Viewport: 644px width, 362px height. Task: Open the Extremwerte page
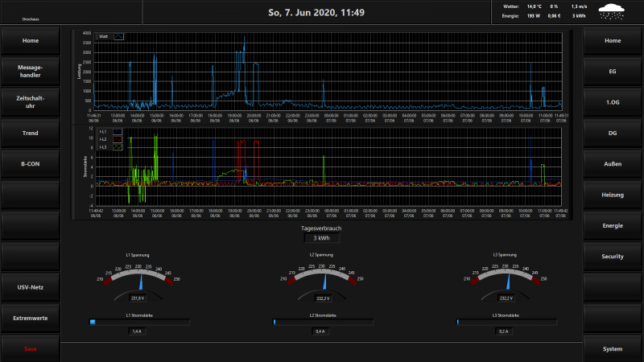click(31, 318)
